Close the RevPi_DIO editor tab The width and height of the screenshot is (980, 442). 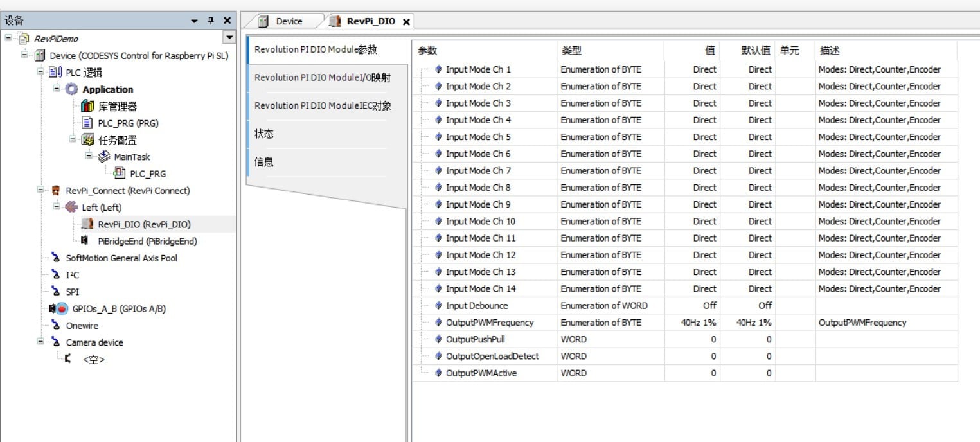coord(406,22)
